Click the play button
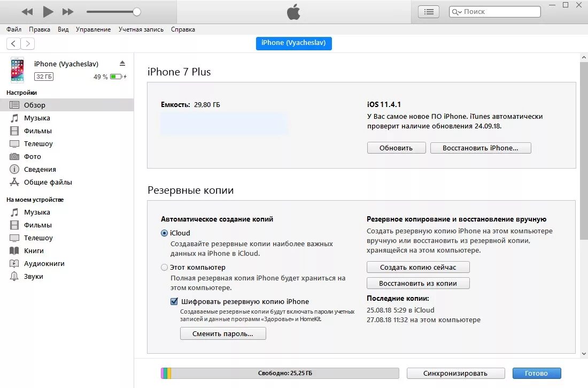 tap(48, 12)
